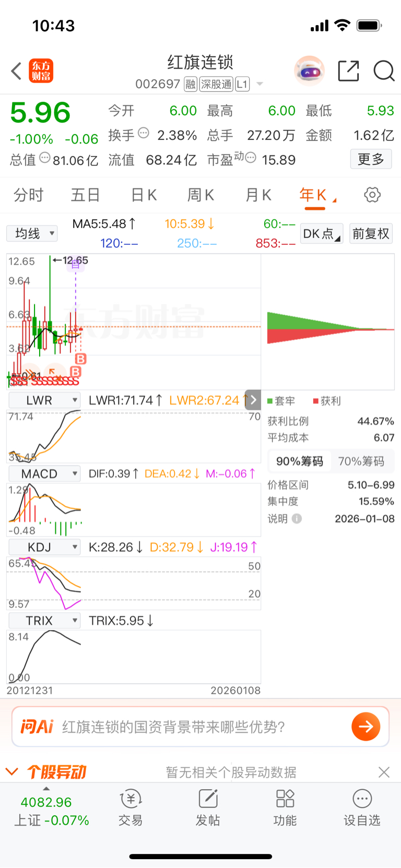Open the LWR indicator dropdown

[44, 400]
